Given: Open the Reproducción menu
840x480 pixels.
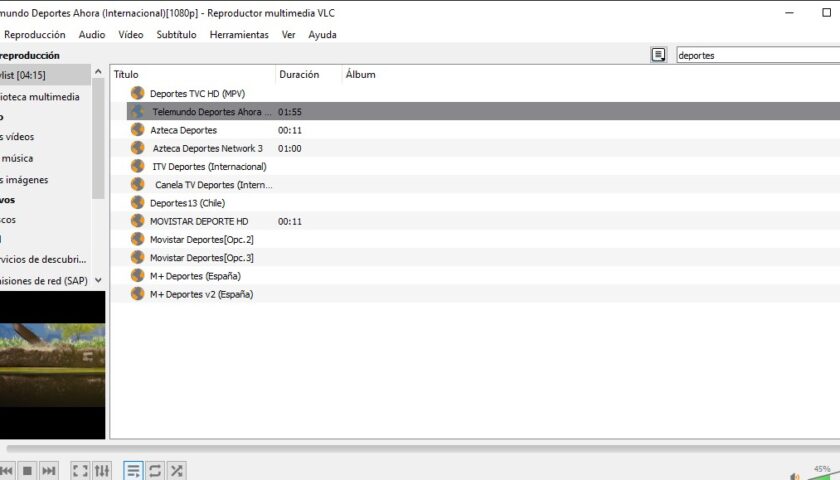Looking at the screenshot, I should point(35,34).
